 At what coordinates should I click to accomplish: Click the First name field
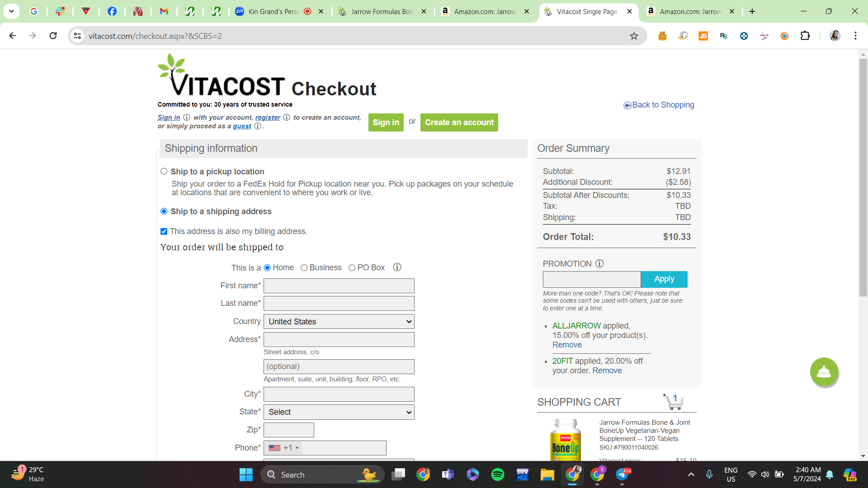pyautogui.click(x=339, y=286)
